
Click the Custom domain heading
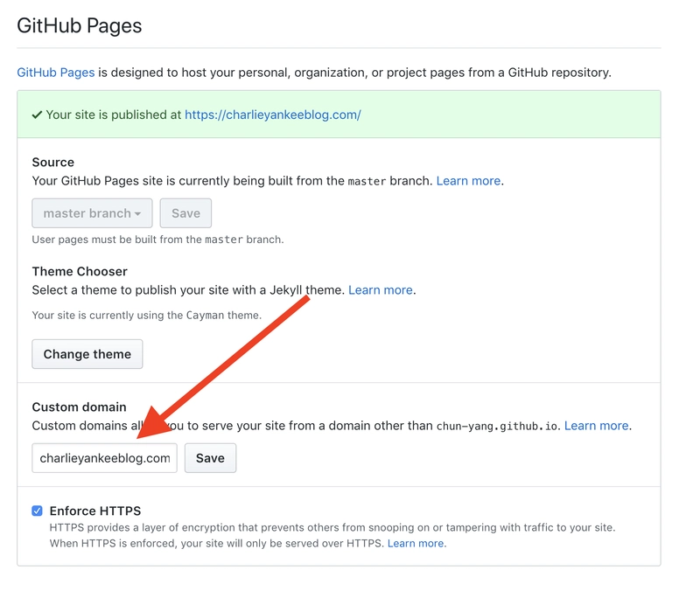pos(79,407)
